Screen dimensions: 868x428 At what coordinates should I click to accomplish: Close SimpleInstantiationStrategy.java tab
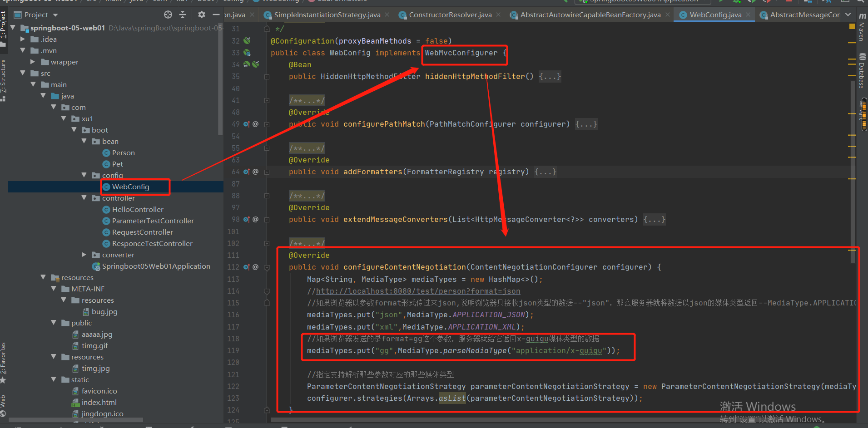click(x=387, y=15)
